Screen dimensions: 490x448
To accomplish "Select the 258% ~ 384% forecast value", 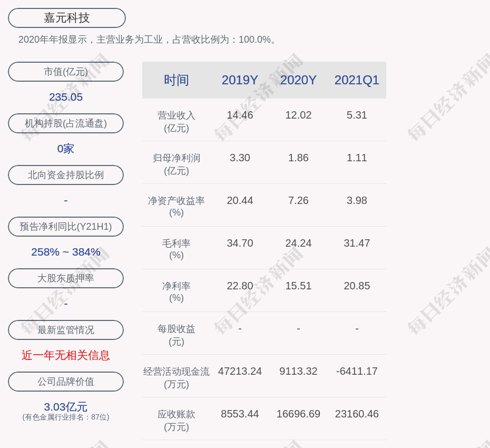I will pos(66,252).
